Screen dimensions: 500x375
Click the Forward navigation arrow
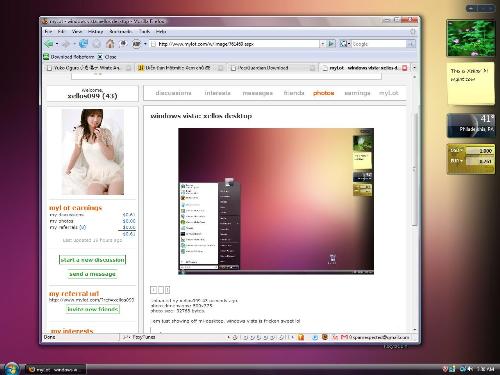pyautogui.click(x=66, y=44)
